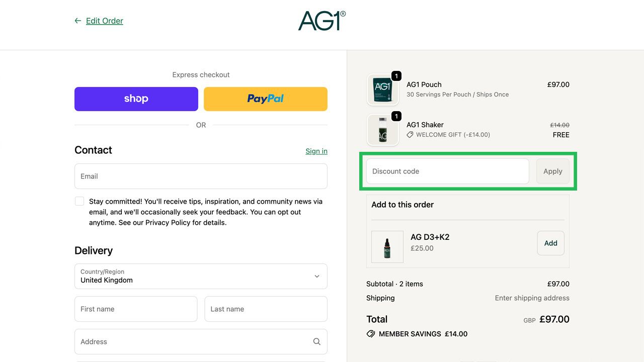Click the chevron on United Kingdom selector
The width and height of the screenshot is (644, 362).
pyautogui.click(x=317, y=276)
